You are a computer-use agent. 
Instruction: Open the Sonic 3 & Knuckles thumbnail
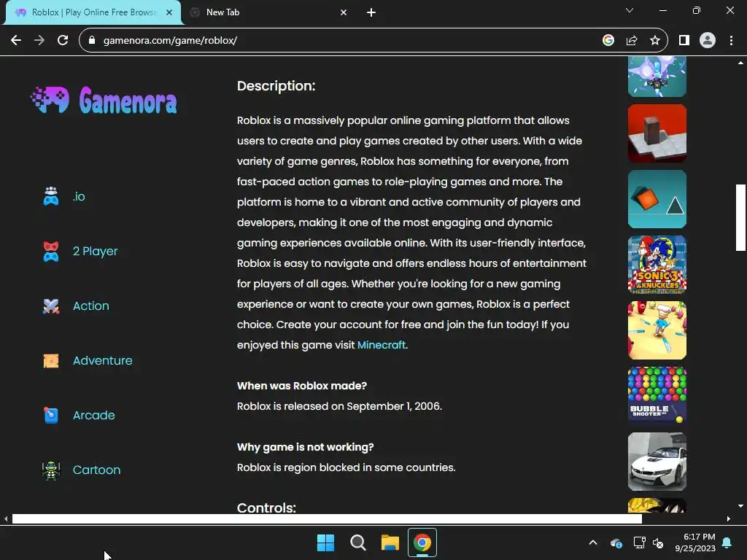point(657,265)
